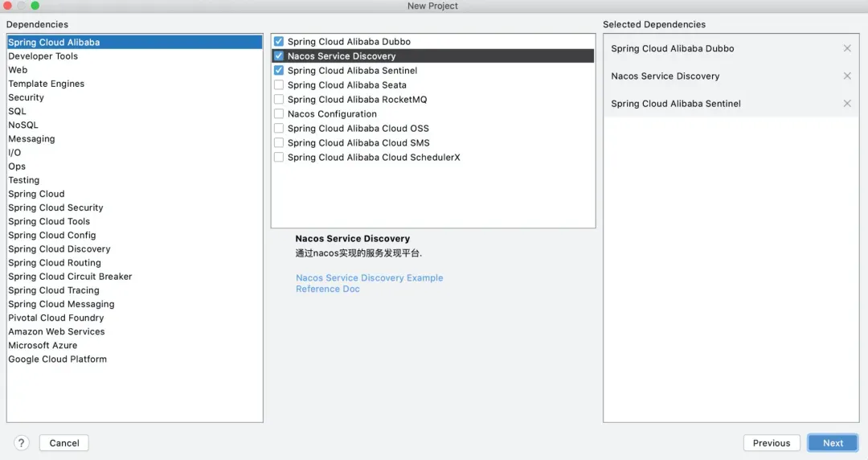Click the Next button
Viewport: 868px width, 460px height.
tap(833, 443)
